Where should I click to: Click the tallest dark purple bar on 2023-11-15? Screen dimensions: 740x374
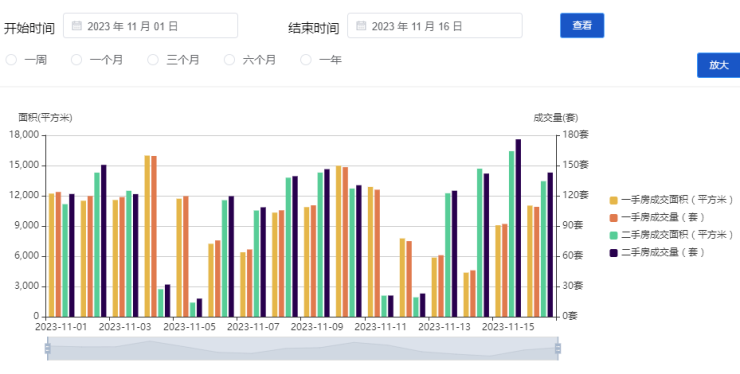(518, 228)
